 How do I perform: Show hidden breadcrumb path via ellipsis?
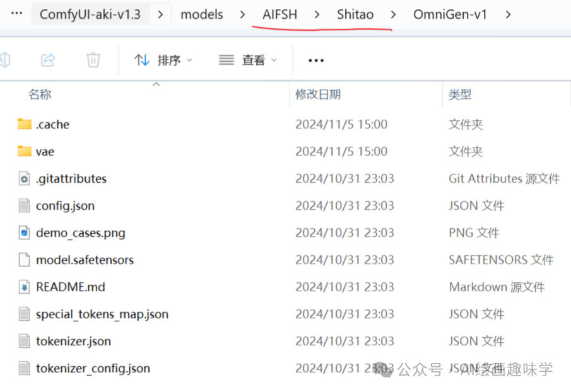(17, 13)
